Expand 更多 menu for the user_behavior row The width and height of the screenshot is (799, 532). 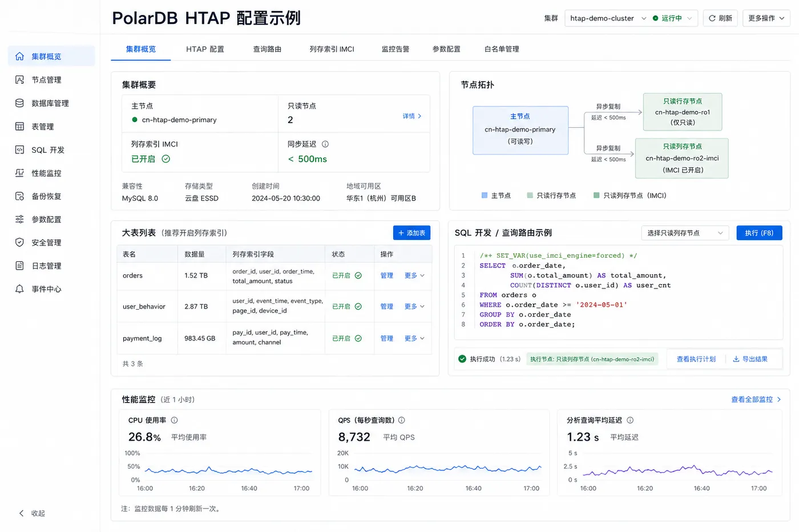pyautogui.click(x=415, y=306)
